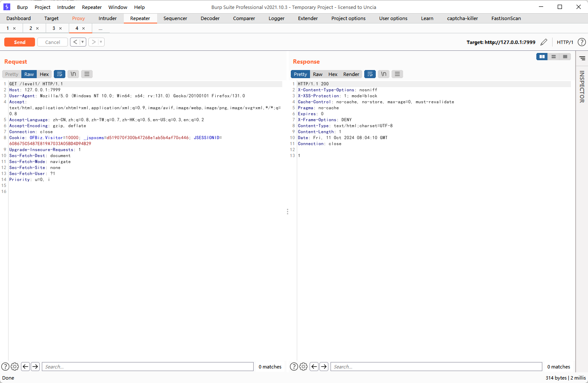Open the Project menu
This screenshot has width=588, height=383.
pos(42,7)
